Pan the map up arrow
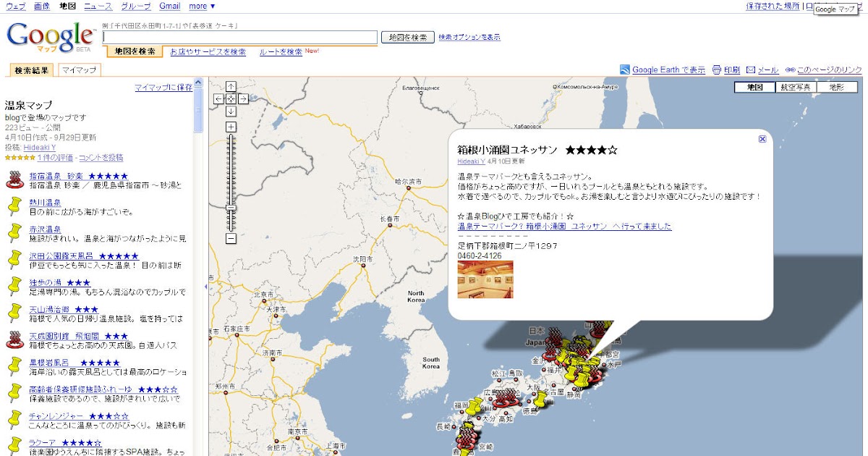The width and height of the screenshot is (868, 456). point(231,86)
